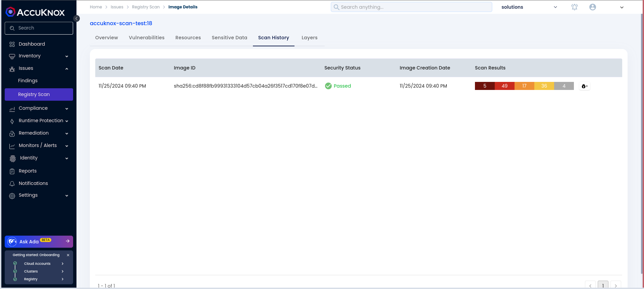The image size is (644, 289).
Task: Click the Ask Ada arrow
Action: 68,241
